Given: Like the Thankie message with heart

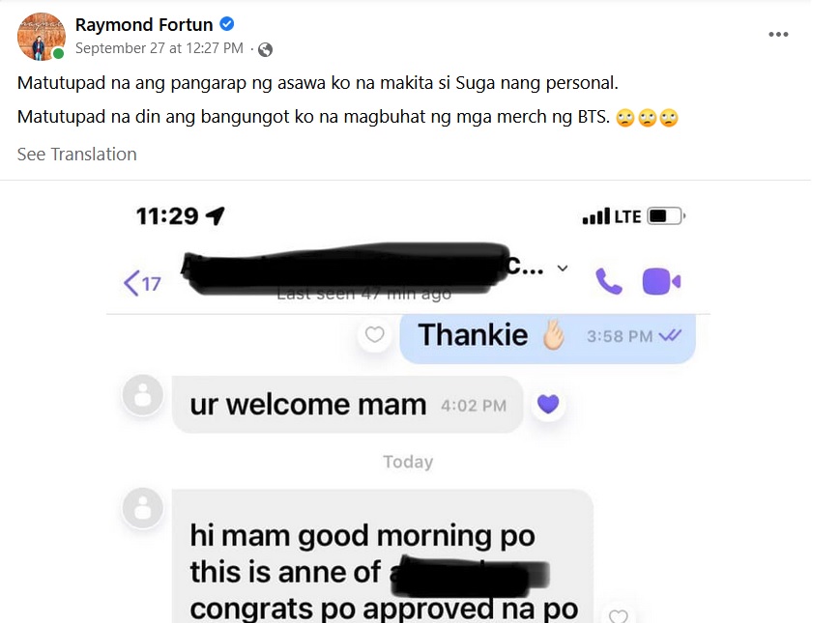Looking at the screenshot, I should pyautogui.click(x=374, y=334).
